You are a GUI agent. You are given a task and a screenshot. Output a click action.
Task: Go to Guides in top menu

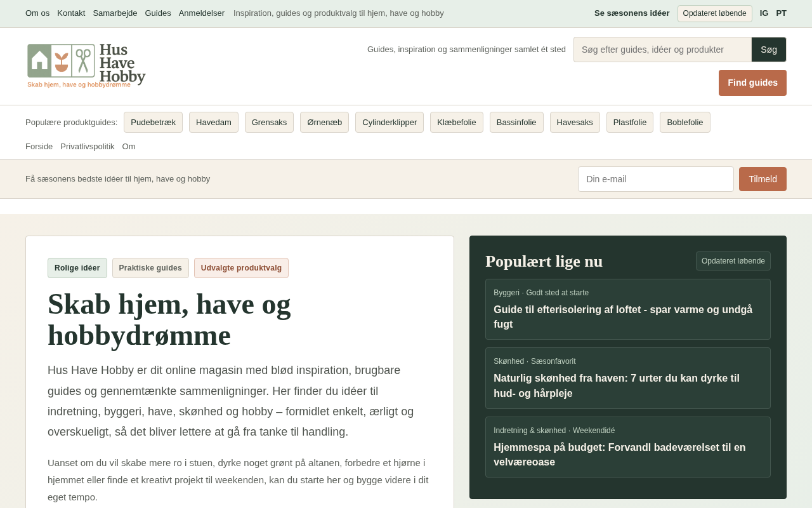coord(158,13)
